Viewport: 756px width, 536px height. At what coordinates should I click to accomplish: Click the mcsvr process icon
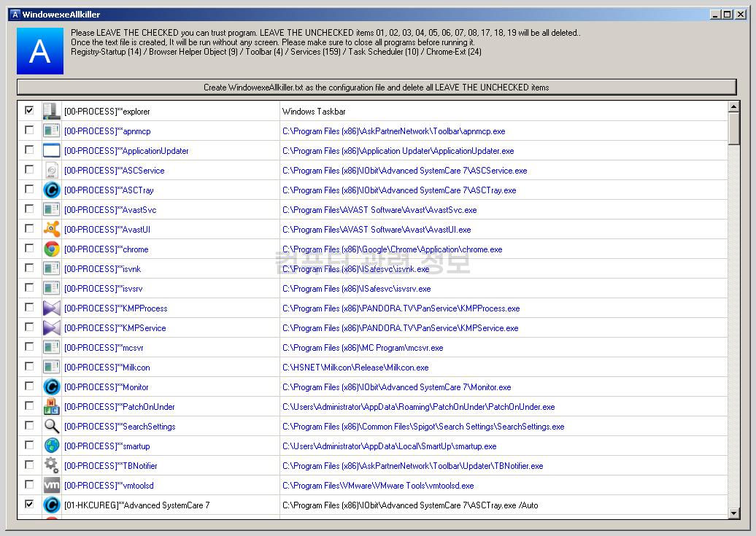[x=52, y=348]
